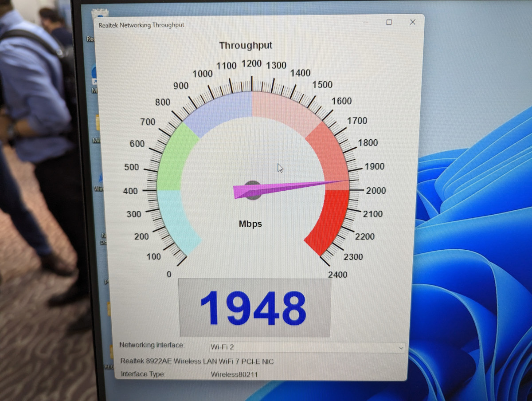The height and width of the screenshot is (401, 532).
Task: Click the gray needle hub
Action: point(253,190)
